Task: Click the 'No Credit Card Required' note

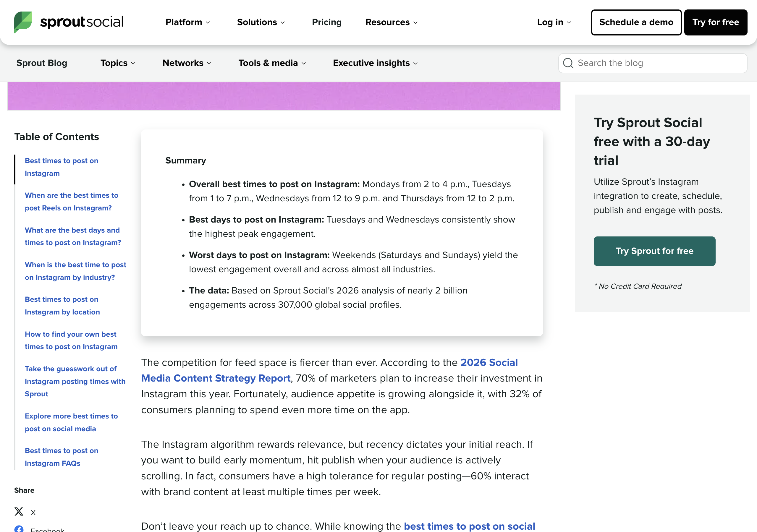Action: [x=638, y=286]
